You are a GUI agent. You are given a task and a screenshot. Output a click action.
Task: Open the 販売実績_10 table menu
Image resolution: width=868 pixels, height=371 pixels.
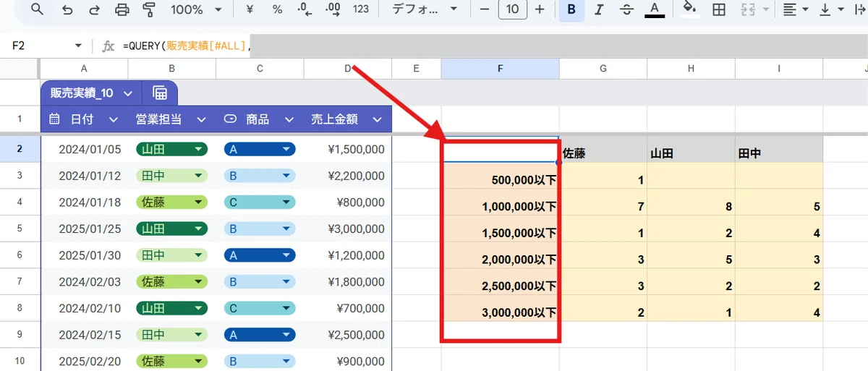(128, 93)
